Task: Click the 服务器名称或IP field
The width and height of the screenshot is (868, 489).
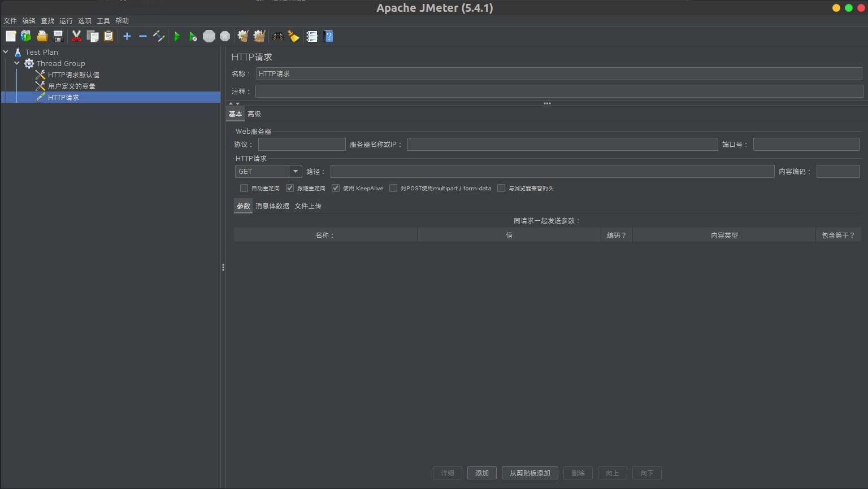Action: (x=562, y=145)
